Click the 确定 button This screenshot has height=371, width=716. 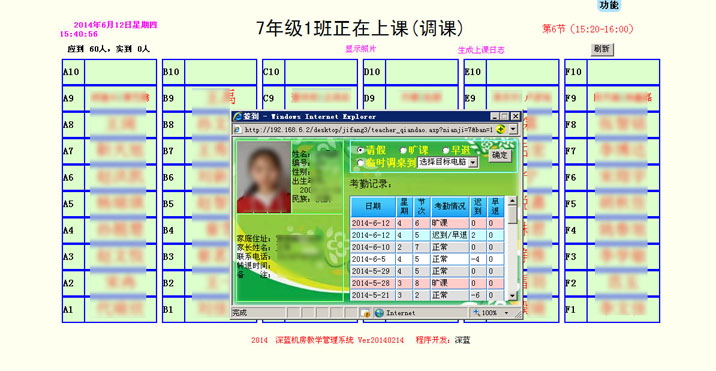tap(500, 155)
